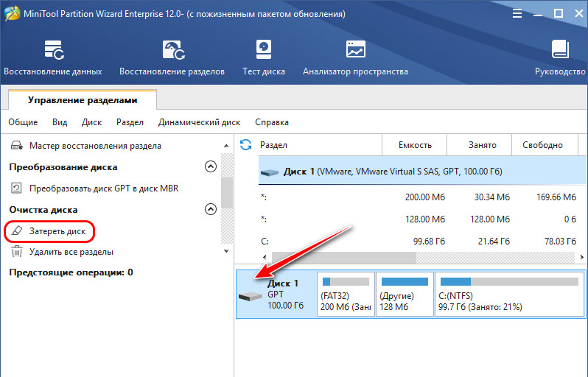Launch Partition Recovery (Восстановление разделов)

[172, 57]
